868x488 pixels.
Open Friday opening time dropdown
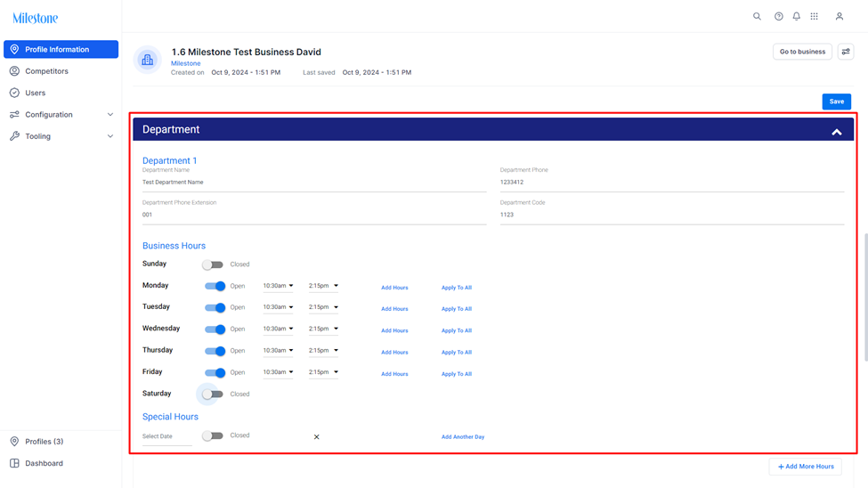(x=278, y=372)
